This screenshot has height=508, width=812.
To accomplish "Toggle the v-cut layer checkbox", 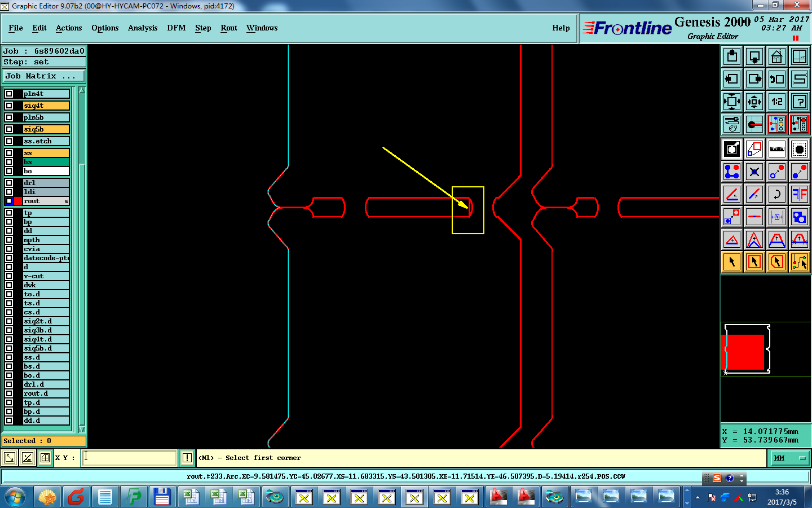I will pyautogui.click(x=9, y=276).
